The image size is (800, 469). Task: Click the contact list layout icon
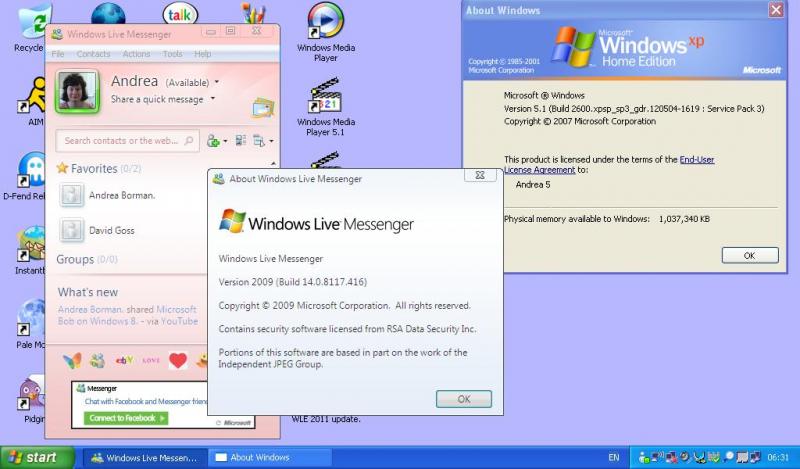point(241,140)
